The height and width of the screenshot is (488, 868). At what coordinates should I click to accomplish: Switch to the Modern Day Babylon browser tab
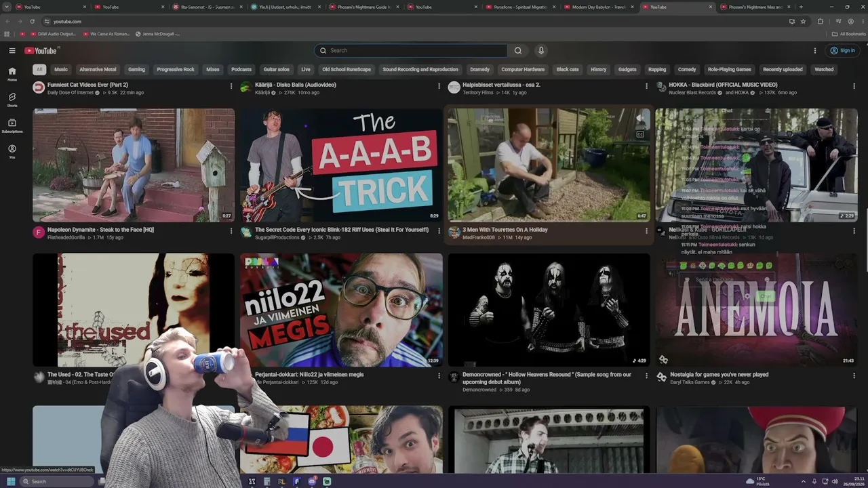(600, 7)
